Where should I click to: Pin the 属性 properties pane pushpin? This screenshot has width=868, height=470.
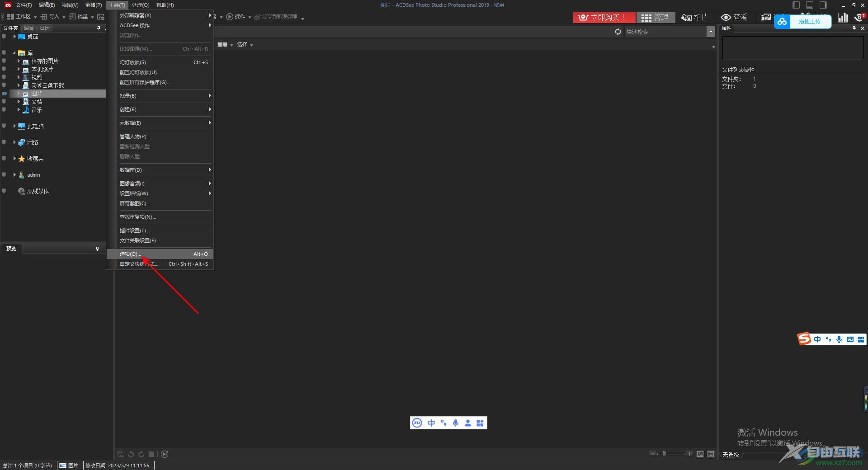[x=854, y=28]
